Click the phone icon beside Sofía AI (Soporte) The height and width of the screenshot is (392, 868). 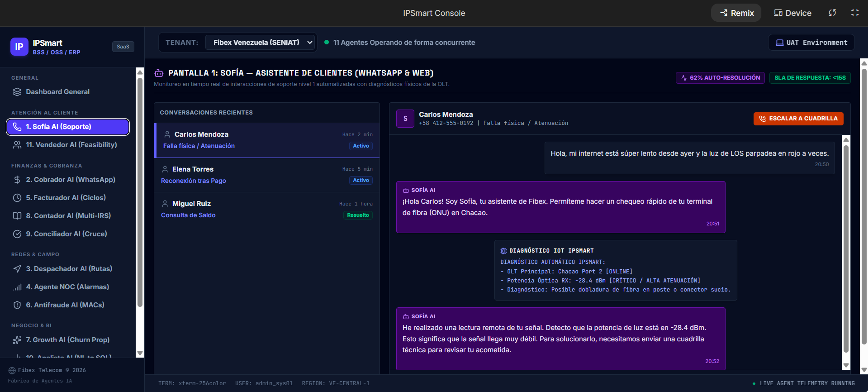coord(17,127)
